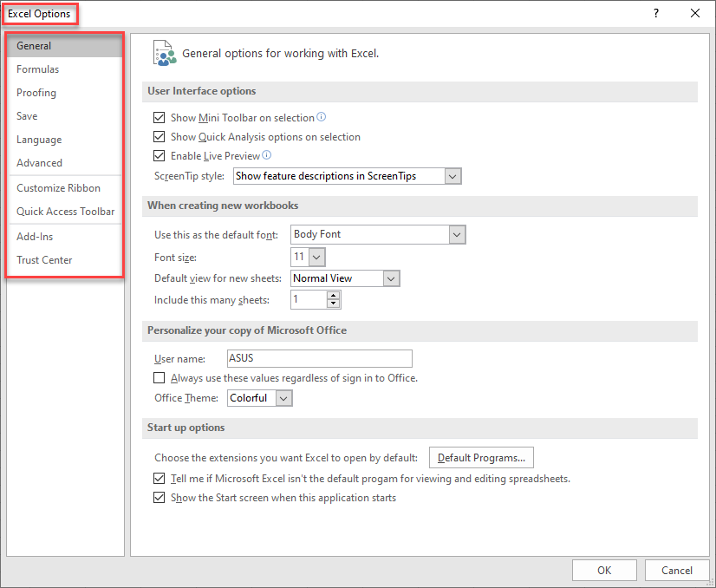
Task: Open Default view Normal View dropdown
Action: pos(391,278)
